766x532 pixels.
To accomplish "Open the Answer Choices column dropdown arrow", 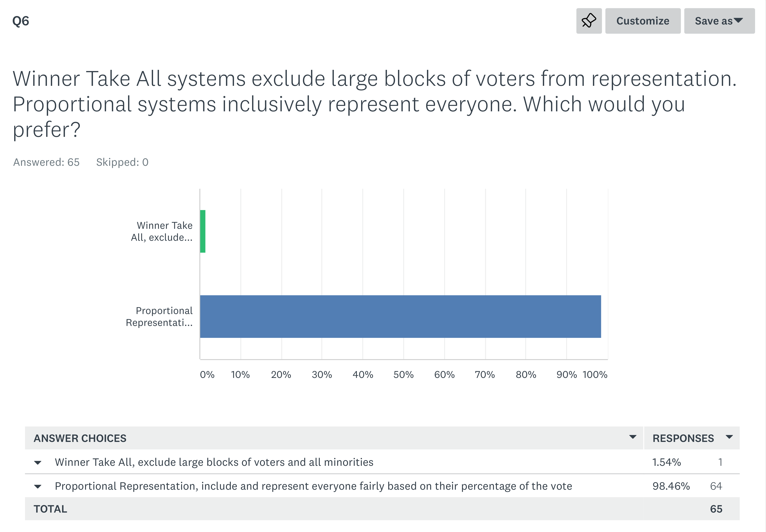I will click(x=632, y=437).
